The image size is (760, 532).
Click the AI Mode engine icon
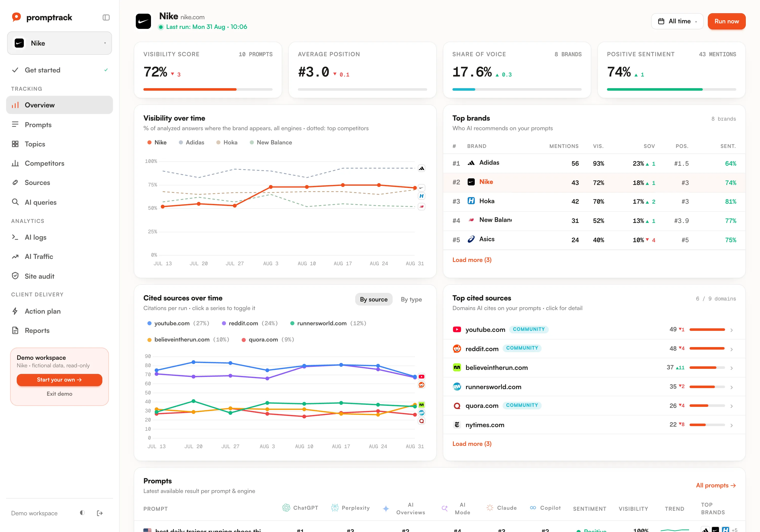[x=445, y=508]
